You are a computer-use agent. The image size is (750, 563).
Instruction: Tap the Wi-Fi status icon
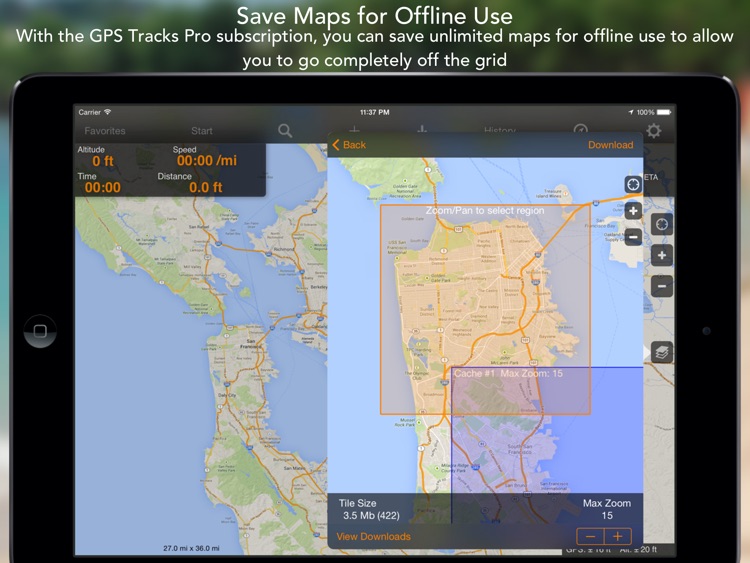(x=108, y=111)
